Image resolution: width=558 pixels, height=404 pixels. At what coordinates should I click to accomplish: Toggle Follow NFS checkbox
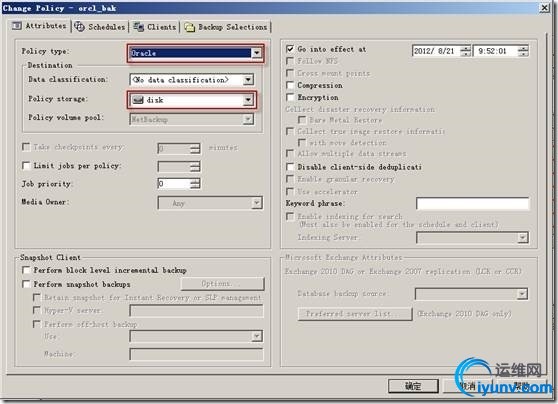(x=290, y=61)
